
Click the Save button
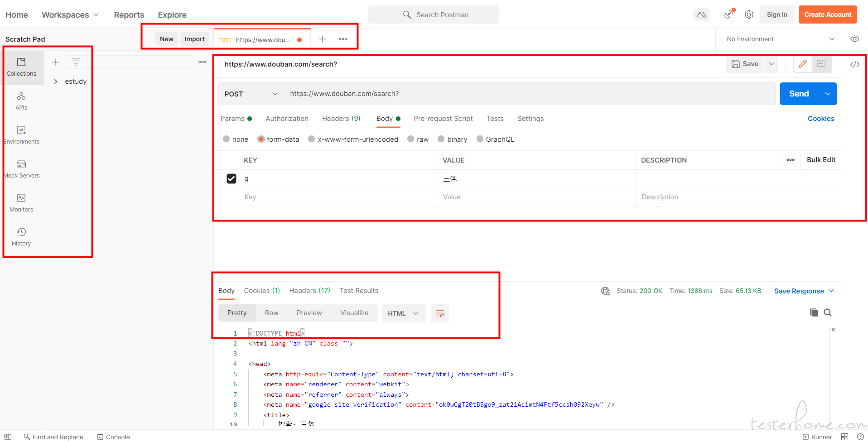[x=745, y=64]
